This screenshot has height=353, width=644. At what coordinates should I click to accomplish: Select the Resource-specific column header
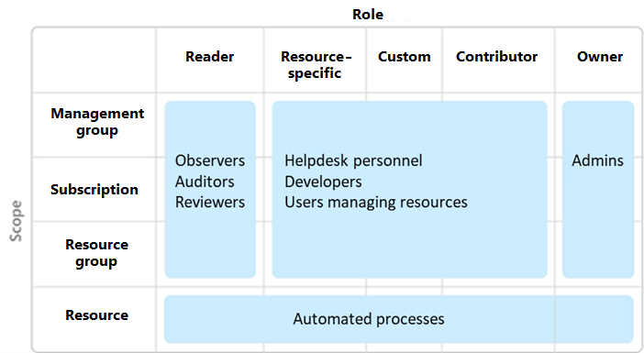316,64
